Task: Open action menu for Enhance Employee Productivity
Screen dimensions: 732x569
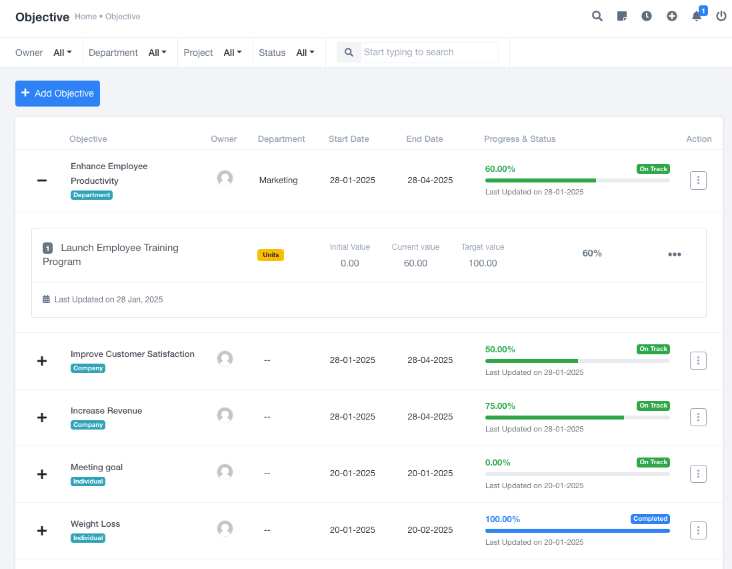Action: [698, 180]
